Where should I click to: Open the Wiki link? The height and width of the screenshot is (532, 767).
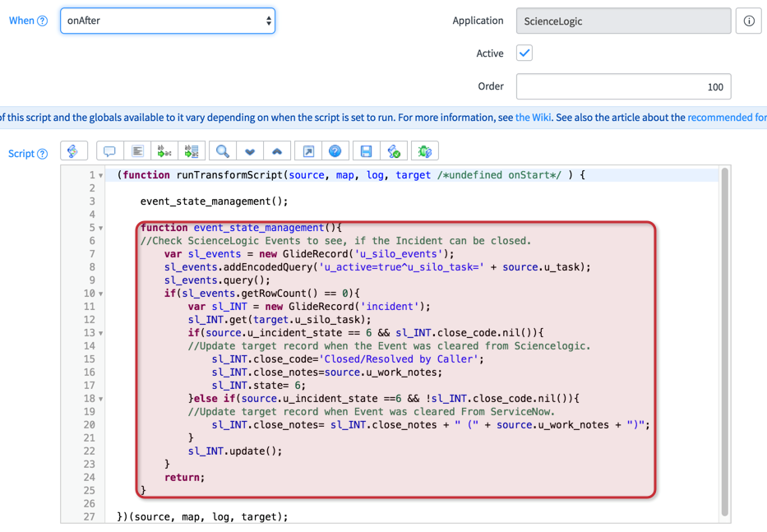click(x=533, y=118)
